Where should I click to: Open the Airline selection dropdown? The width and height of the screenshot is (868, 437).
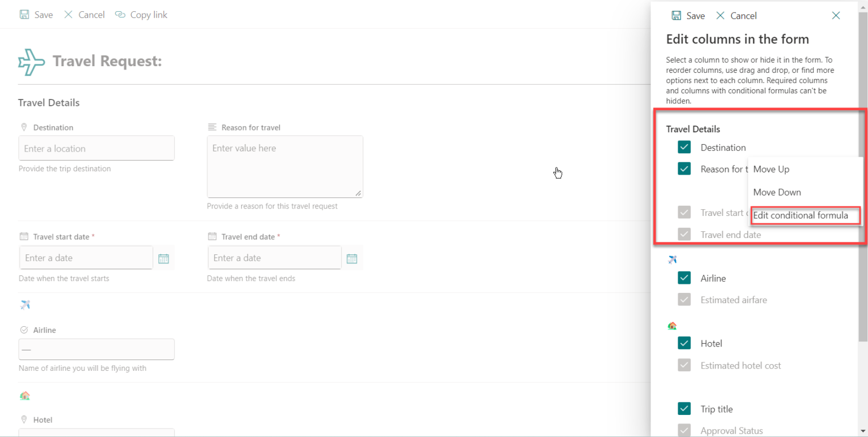click(96, 349)
